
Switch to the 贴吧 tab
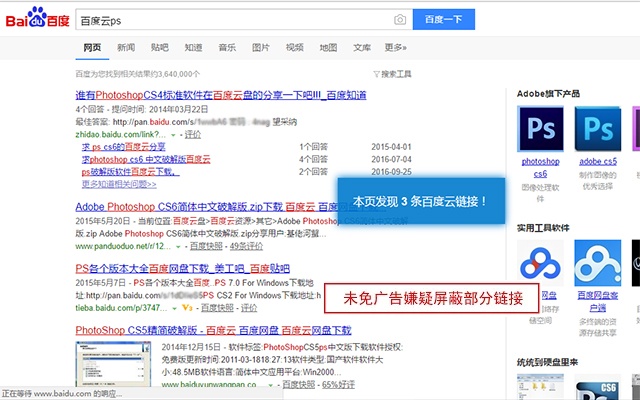[x=160, y=47]
